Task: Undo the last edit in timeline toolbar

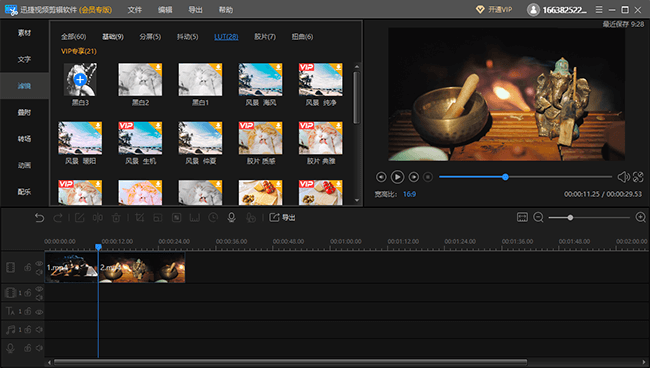Action: (39, 218)
